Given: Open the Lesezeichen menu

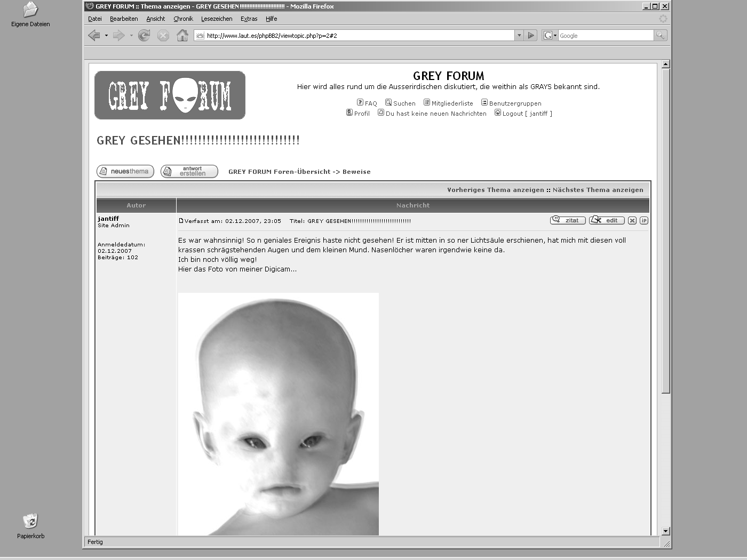Looking at the screenshot, I should point(217,19).
